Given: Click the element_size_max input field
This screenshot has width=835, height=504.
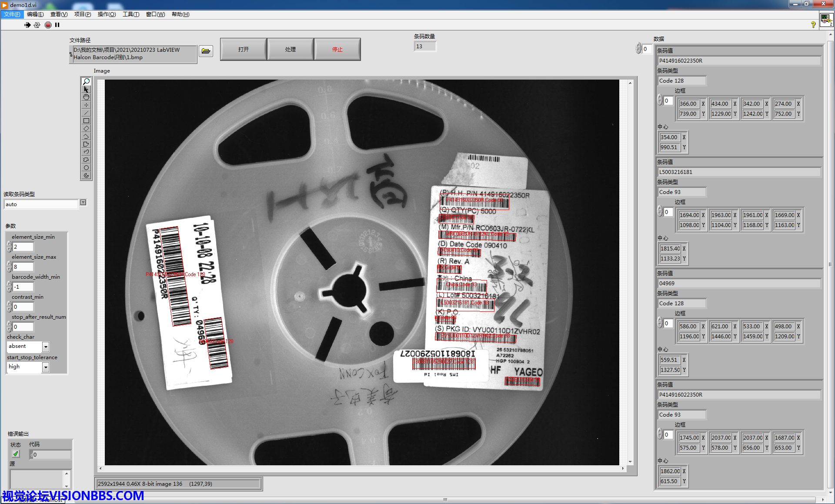Looking at the screenshot, I should pyautogui.click(x=23, y=267).
